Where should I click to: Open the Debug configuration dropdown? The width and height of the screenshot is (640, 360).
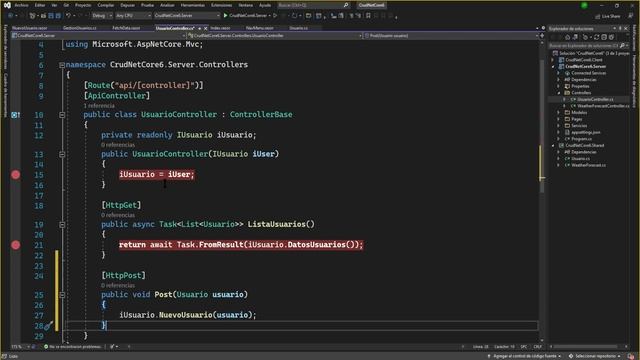pyautogui.click(x=102, y=16)
